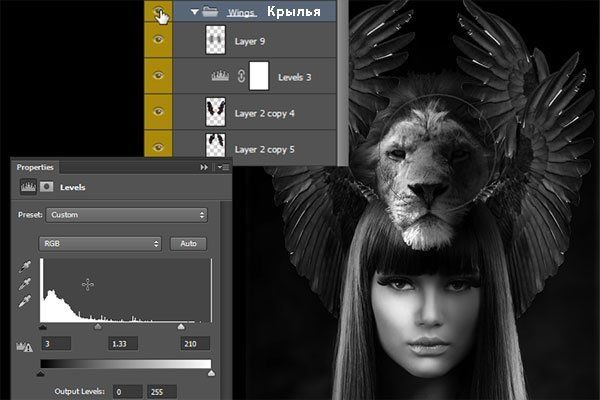Hide Layer 9 with its eye icon
The height and width of the screenshot is (400, 600).
(158, 40)
